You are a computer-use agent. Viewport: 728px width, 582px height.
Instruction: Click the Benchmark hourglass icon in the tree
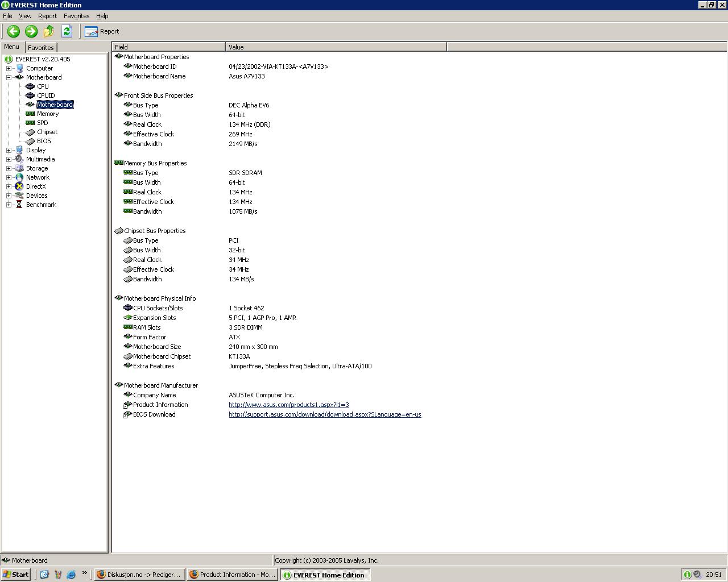tap(19, 205)
